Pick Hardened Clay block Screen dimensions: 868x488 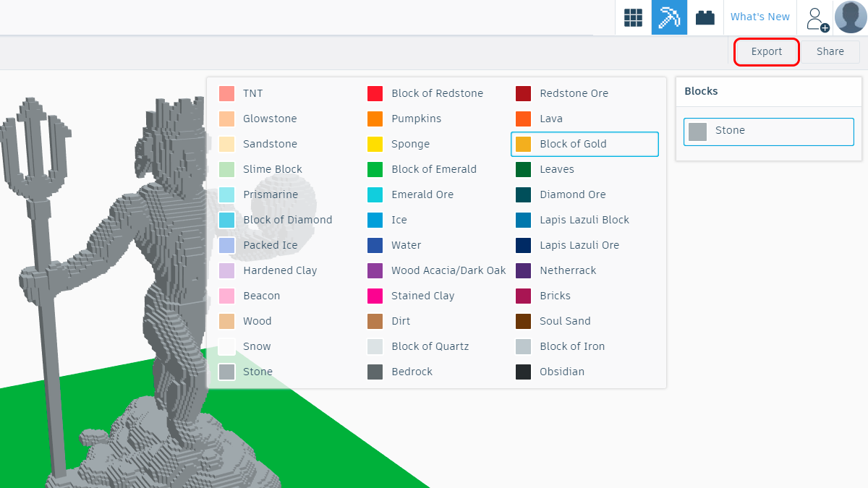(x=288, y=270)
